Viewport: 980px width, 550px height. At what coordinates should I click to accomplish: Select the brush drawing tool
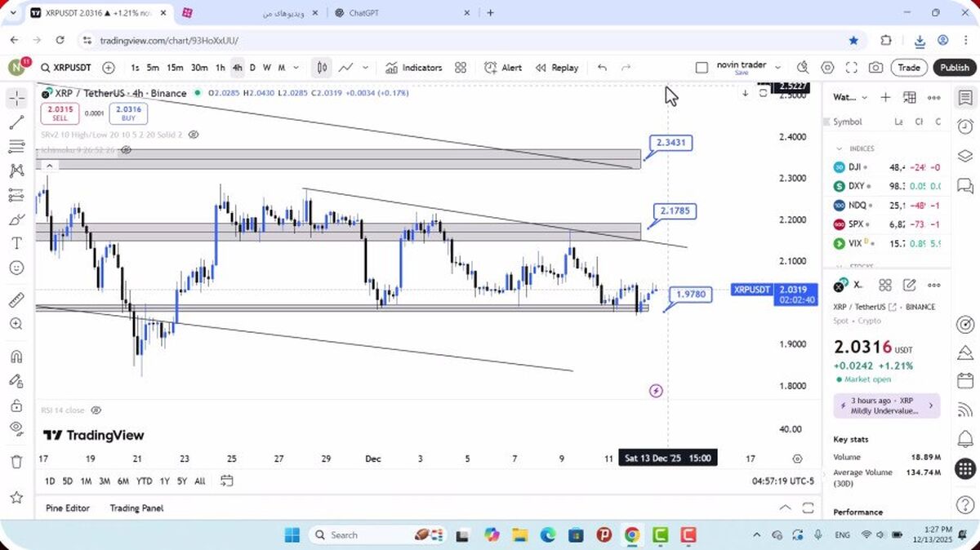(16, 220)
